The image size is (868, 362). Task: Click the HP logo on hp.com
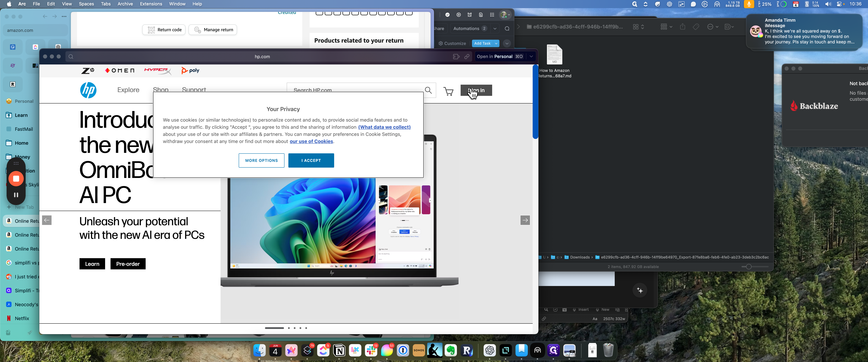tap(88, 90)
